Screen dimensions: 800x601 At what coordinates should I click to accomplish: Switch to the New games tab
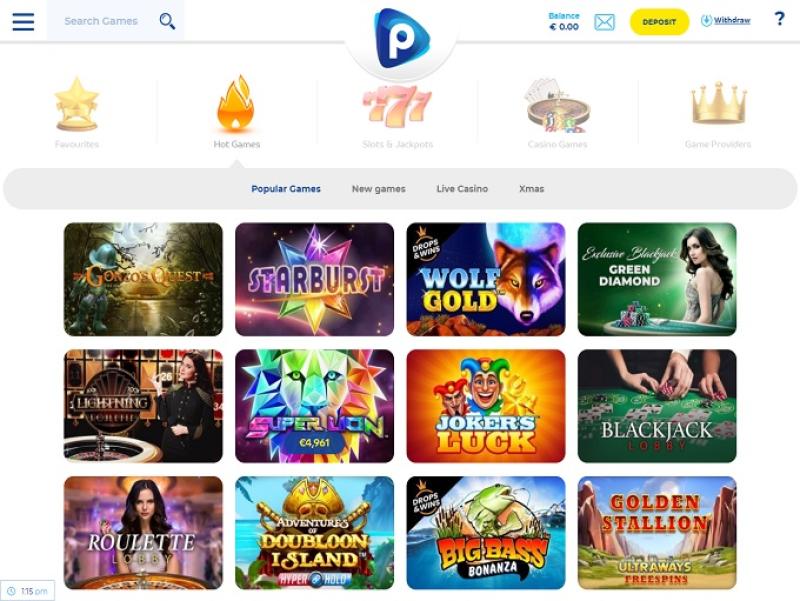pyautogui.click(x=379, y=189)
